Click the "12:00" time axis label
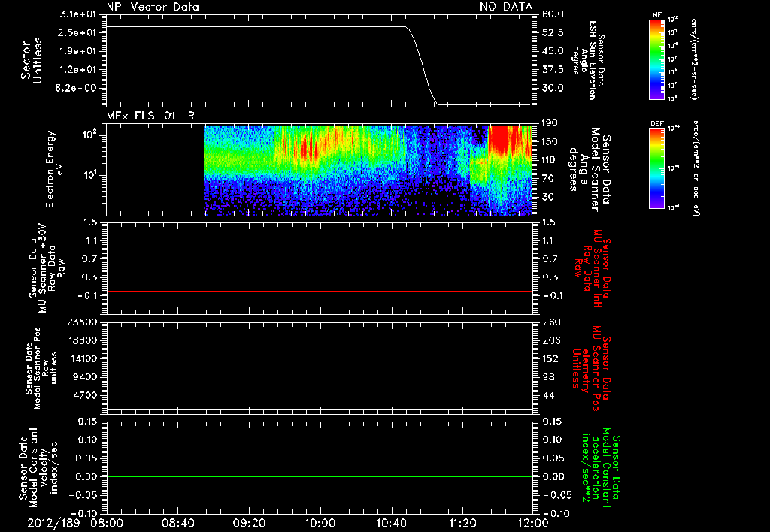 [x=533, y=523]
